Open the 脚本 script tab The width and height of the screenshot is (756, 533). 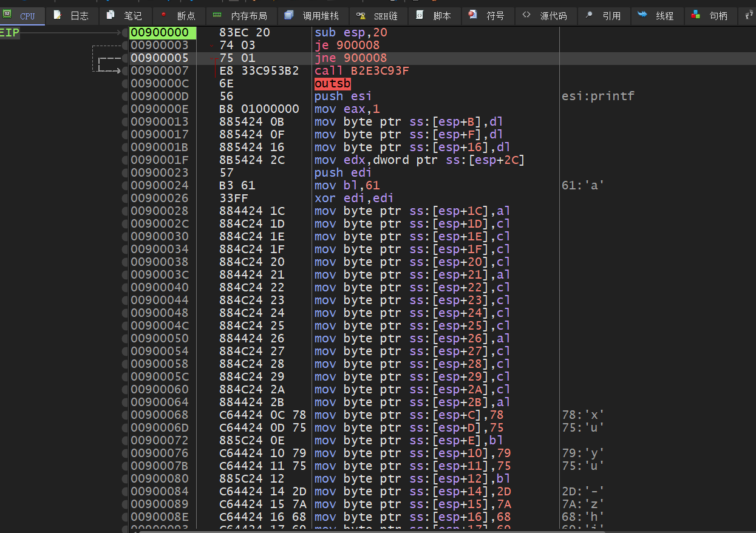coord(434,16)
